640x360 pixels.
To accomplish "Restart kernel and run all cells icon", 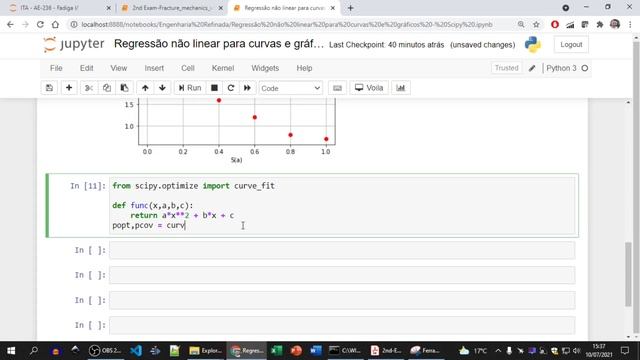I will click(x=247, y=88).
